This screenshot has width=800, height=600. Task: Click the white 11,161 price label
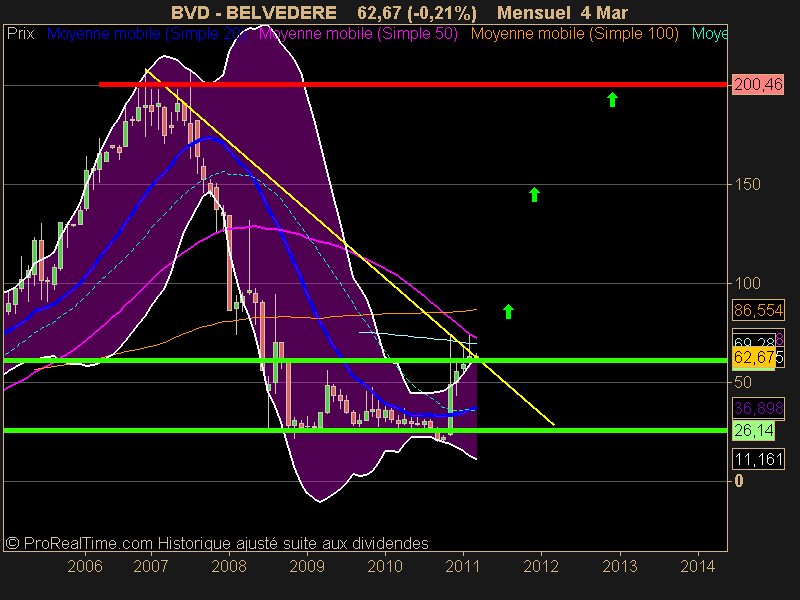tap(758, 459)
